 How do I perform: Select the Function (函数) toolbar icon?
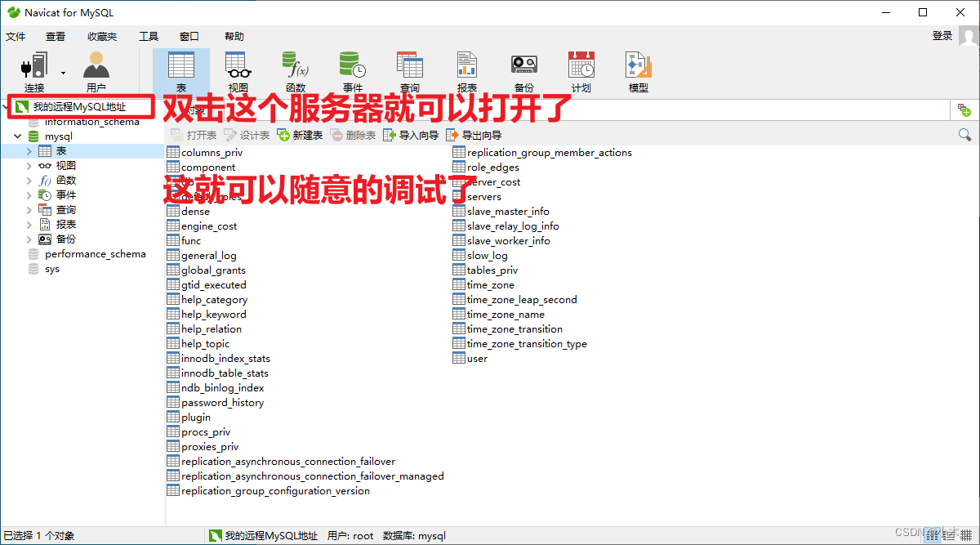(x=295, y=72)
